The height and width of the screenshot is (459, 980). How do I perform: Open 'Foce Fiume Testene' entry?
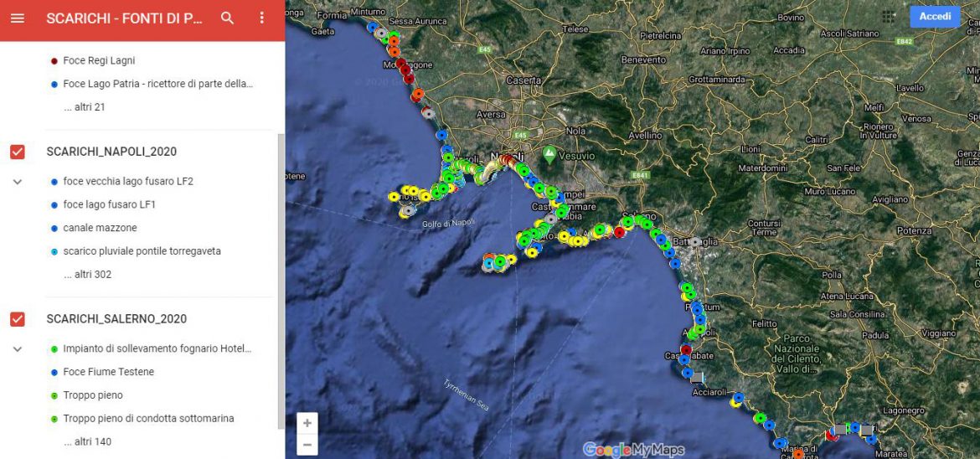108,372
